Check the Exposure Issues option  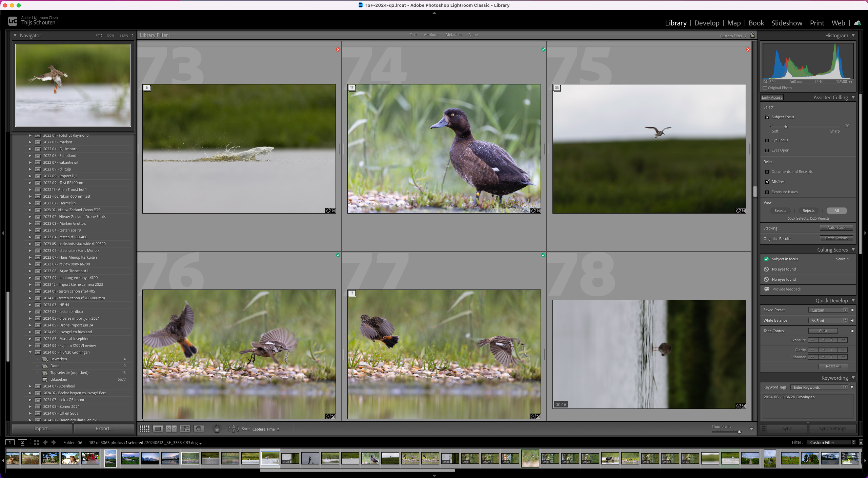[x=768, y=192]
